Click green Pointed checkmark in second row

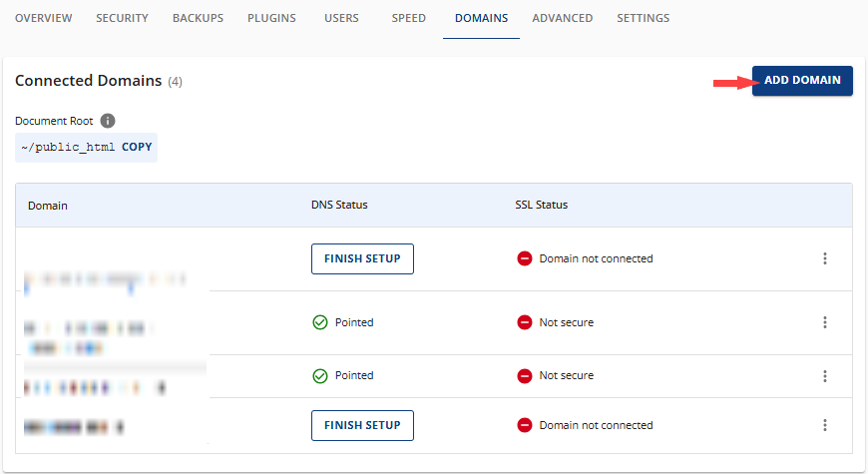(319, 322)
